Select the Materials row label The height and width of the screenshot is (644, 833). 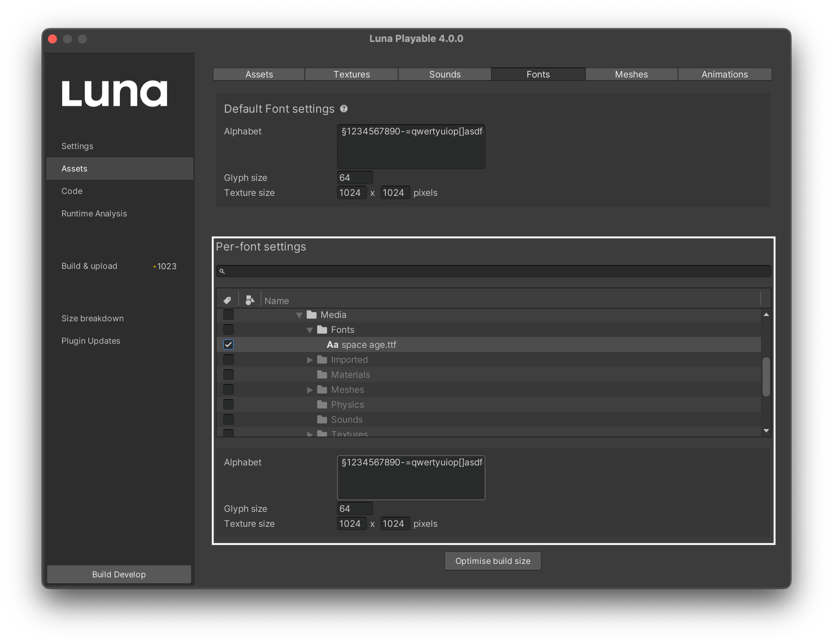pyautogui.click(x=350, y=374)
